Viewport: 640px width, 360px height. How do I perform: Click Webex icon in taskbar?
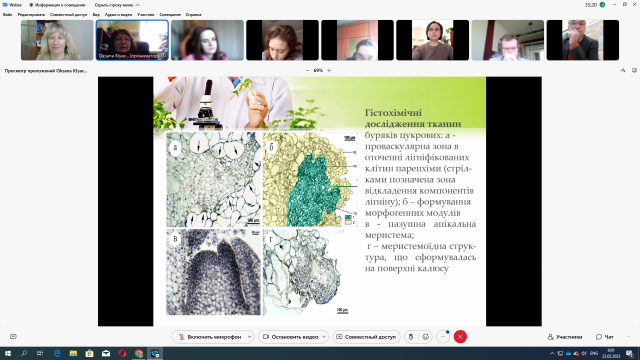click(x=155, y=353)
